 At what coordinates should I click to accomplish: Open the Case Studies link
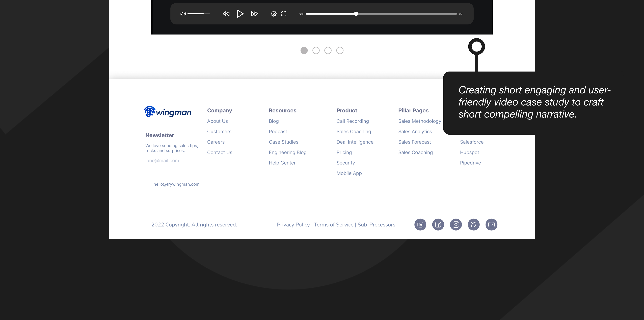tap(283, 142)
